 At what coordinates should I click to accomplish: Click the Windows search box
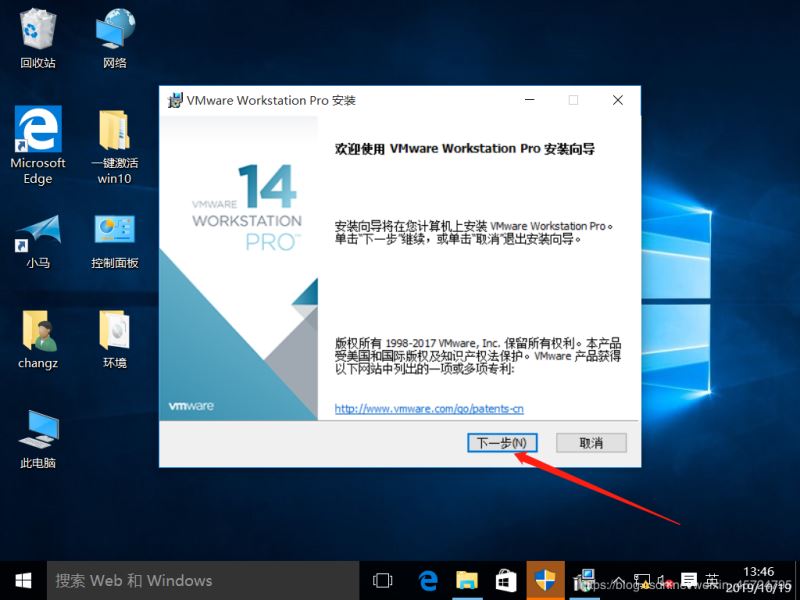point(160,579)
